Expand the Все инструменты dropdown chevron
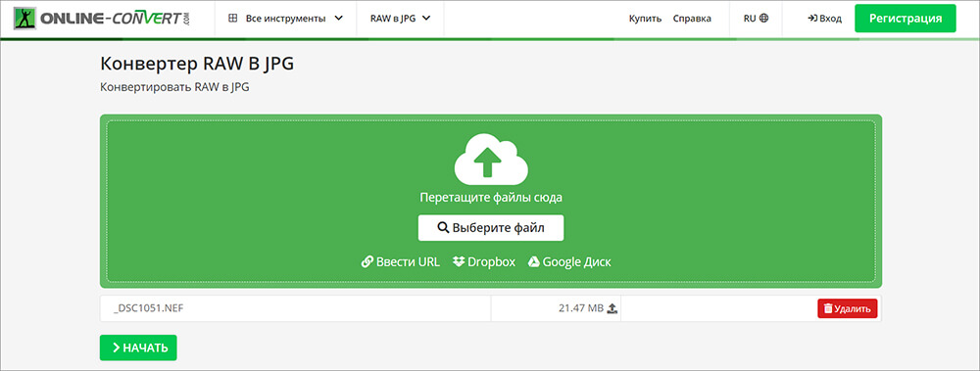The image size is (980, 371). coord(339,19)
